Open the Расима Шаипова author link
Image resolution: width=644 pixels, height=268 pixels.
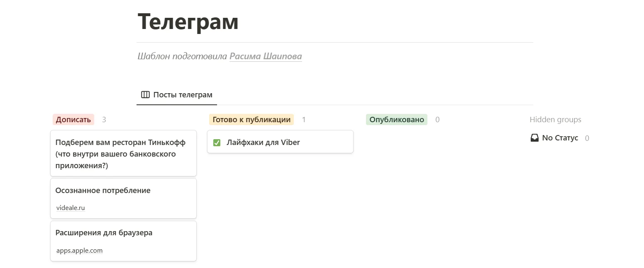(x=266, y=56)
